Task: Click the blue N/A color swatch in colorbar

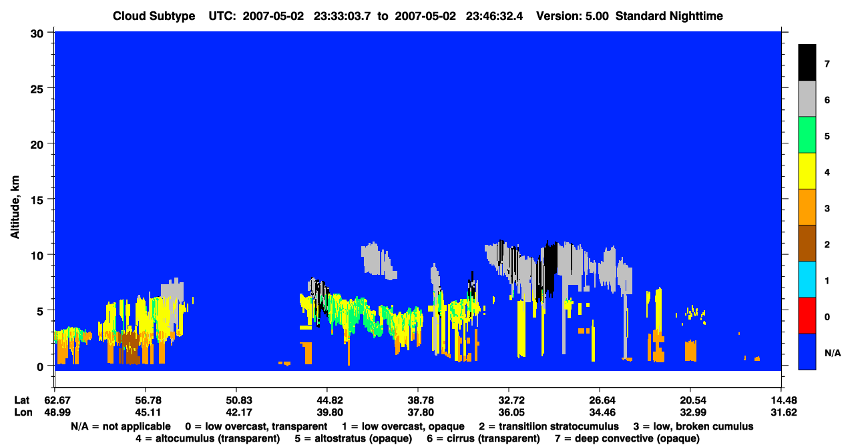Action: (807, 352)
